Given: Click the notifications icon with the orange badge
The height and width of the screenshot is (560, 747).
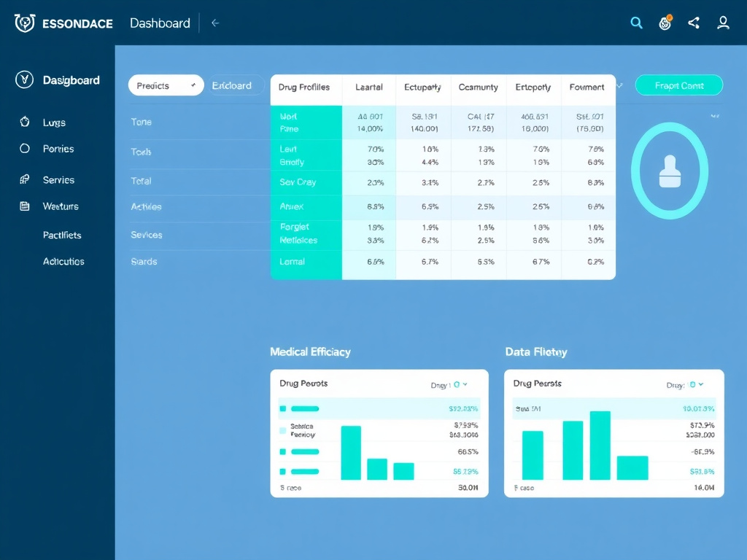Looking at the screenshot, I should pyautogui.click(x=665, y=23).
